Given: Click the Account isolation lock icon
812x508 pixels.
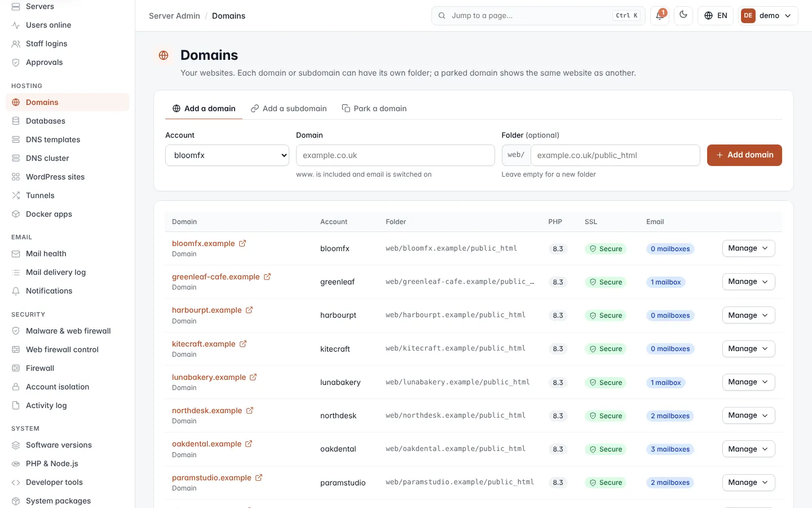Looking at the screenshot, I should (x=16, y=387).
